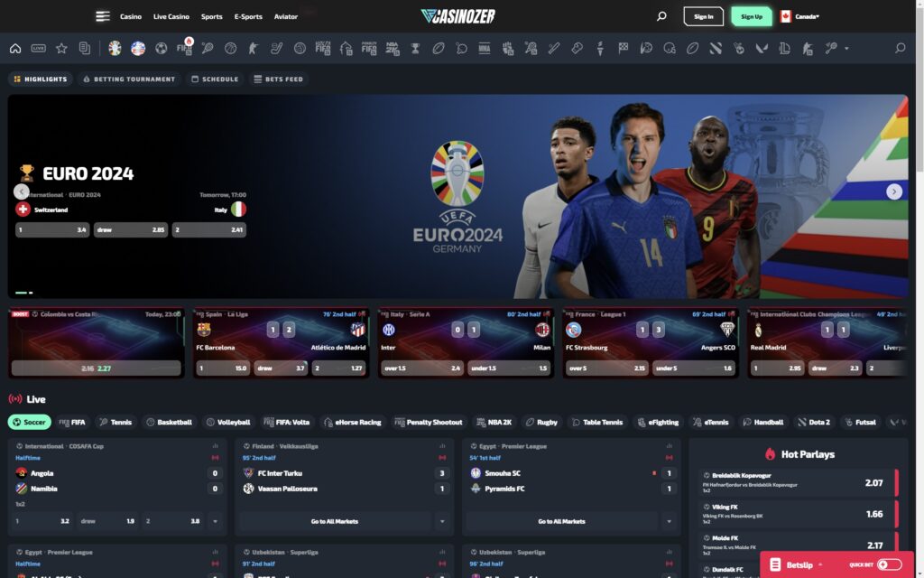Expand markets dropdown for FC Inter Turku match
924x578 pixels.
442,521
